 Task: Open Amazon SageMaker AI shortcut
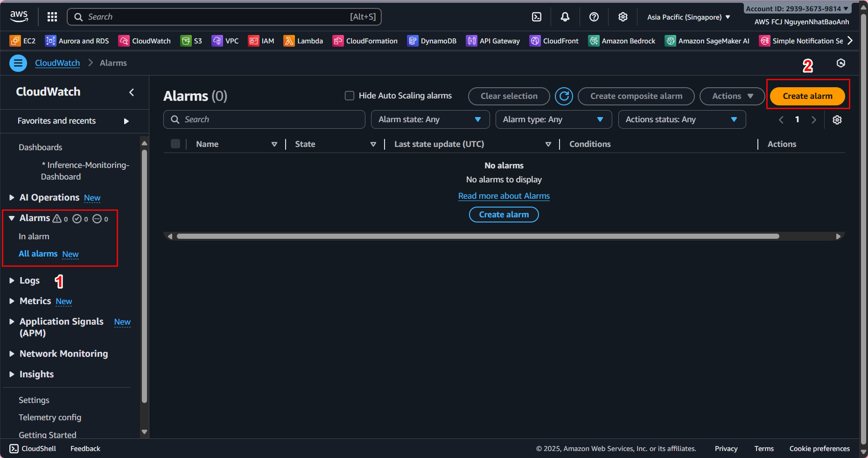[707, 41]
